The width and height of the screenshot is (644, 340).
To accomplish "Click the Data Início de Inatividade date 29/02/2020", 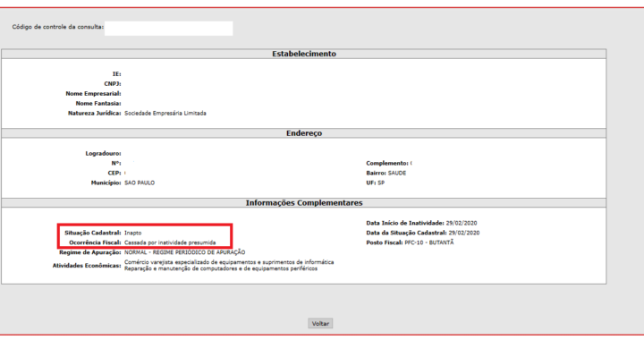I will click(x=462, y=223).
